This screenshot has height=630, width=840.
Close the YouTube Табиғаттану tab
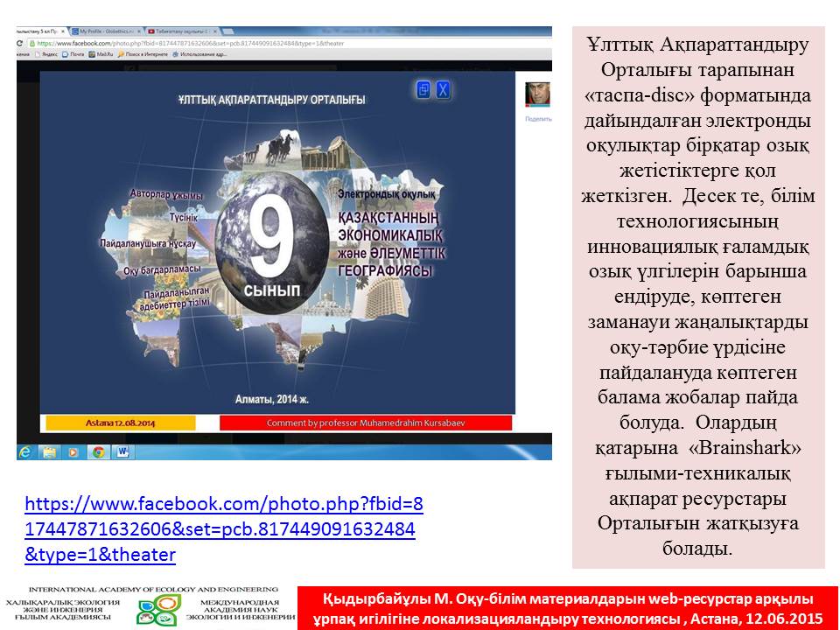tap(215, 31)
